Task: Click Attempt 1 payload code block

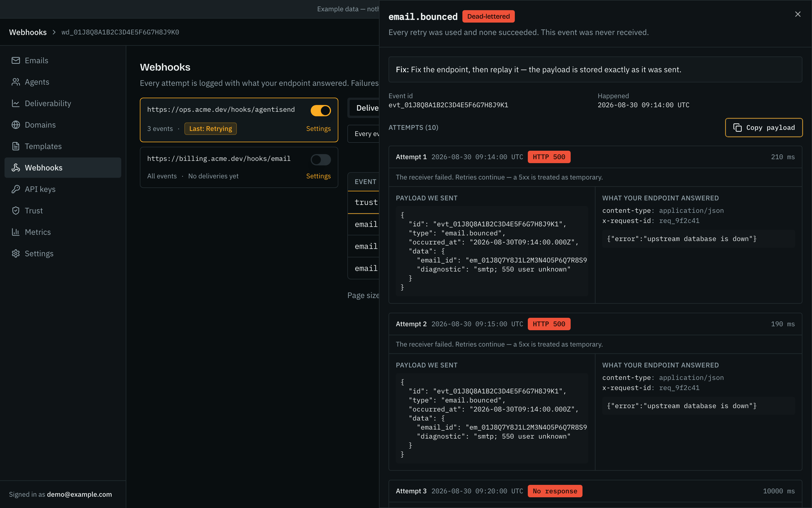Action: (x=491, y=251)
